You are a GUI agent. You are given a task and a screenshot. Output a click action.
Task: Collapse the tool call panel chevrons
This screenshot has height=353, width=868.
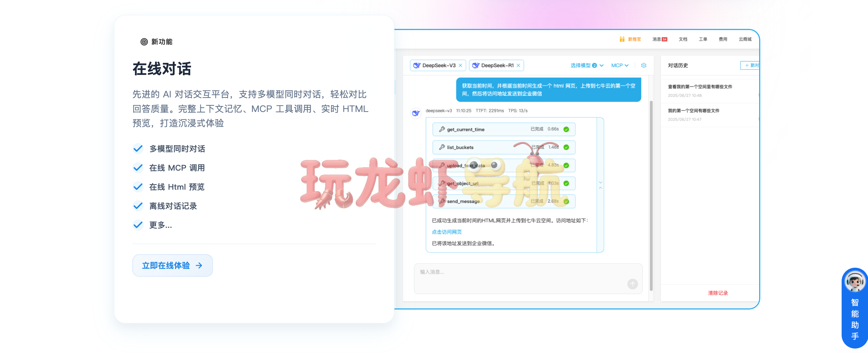tap(600, 185)
